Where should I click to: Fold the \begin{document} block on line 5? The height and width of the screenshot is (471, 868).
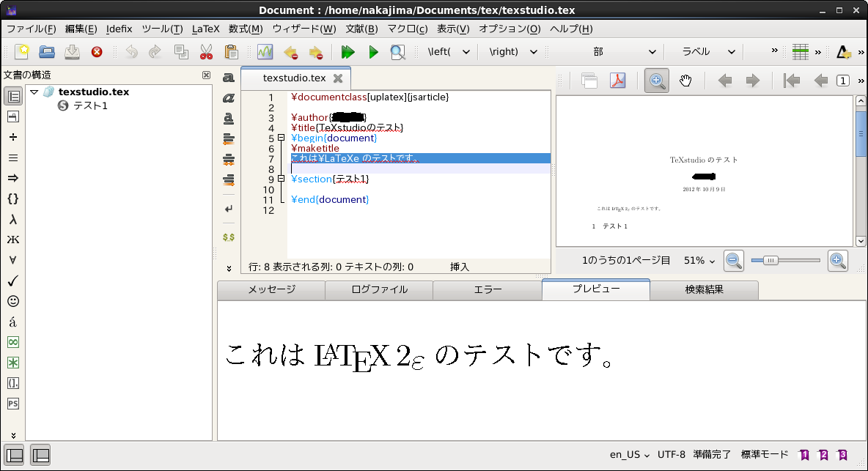click(x=282, y=138)
